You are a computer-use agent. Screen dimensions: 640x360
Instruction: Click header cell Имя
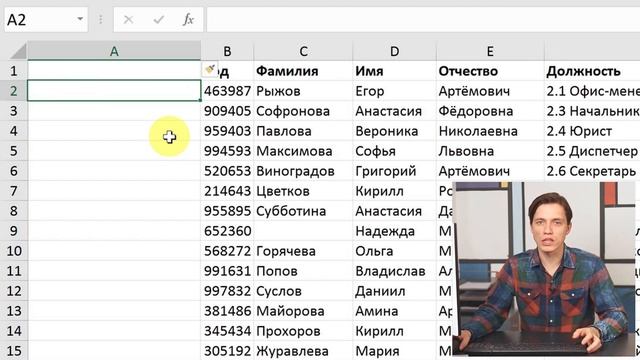point(395,71)
